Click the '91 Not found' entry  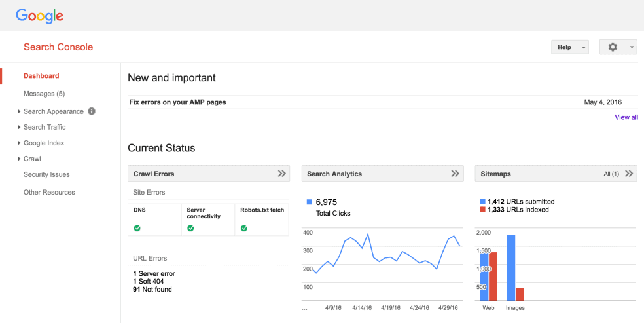152,290
